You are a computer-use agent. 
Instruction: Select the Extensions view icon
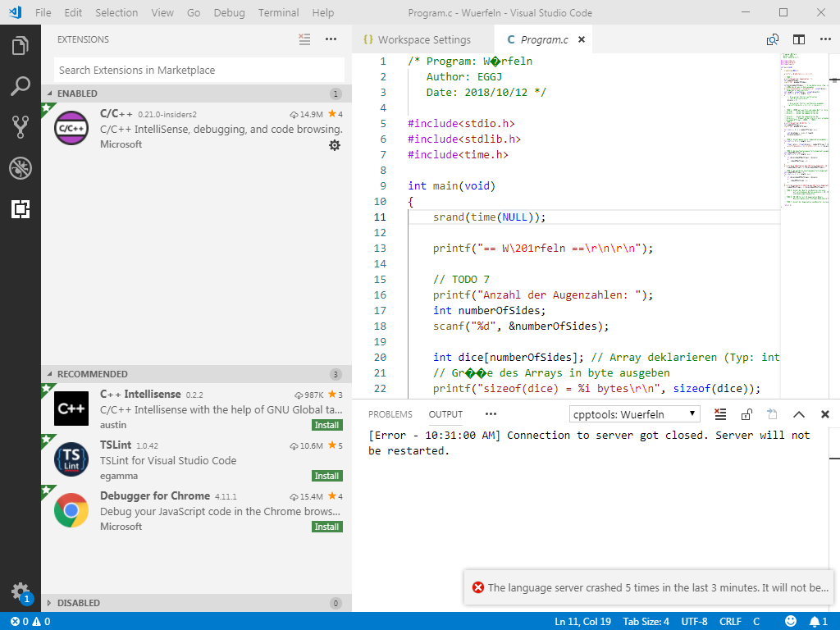pos(21,209)
